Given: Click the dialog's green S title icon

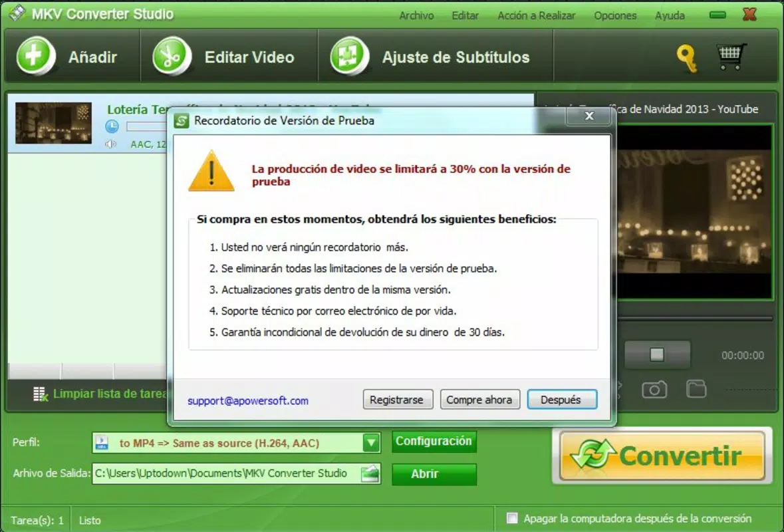Looking at the screenshot, I should (x=181, y=120).
